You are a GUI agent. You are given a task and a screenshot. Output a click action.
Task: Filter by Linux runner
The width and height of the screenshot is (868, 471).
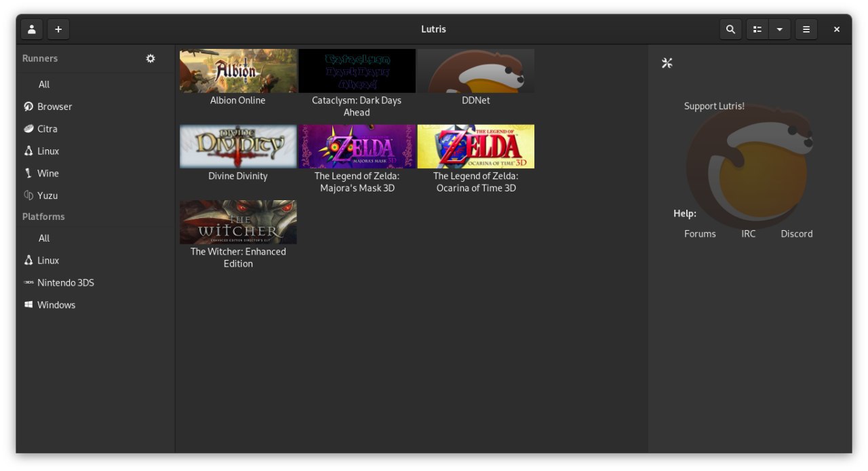click(96, 151)
